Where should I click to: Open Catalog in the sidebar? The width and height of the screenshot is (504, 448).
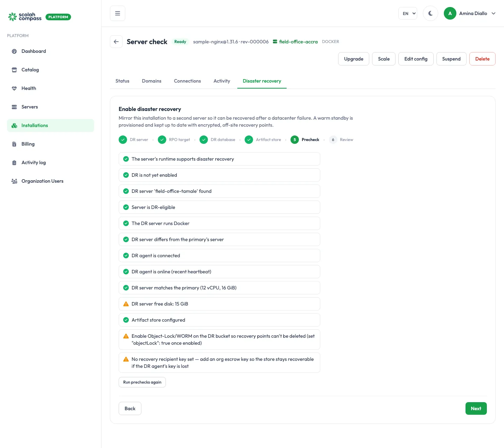[x=50, y=70]
